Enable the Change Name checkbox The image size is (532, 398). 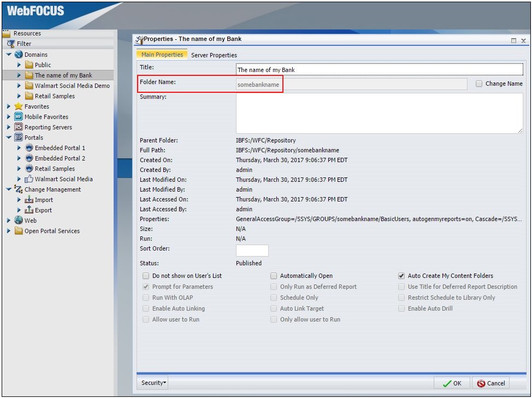click(x=478, y=84)
